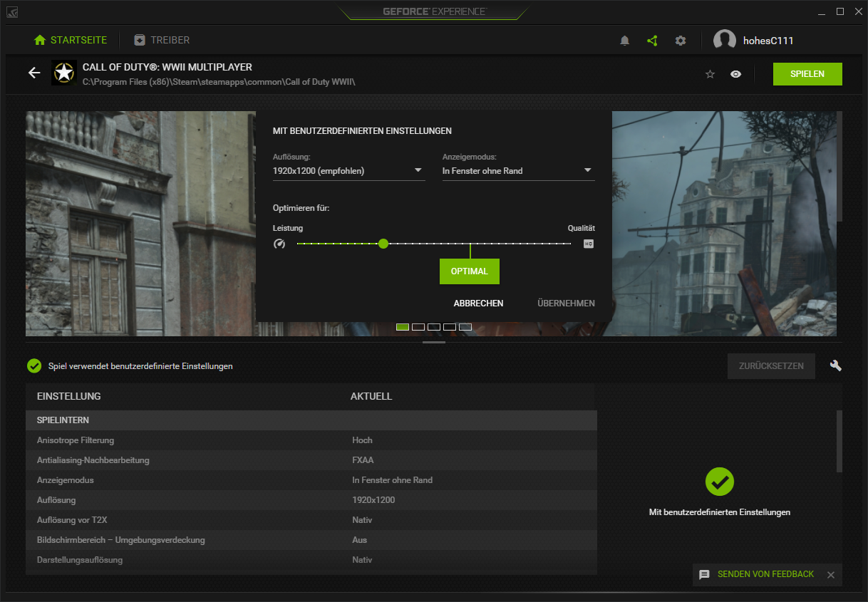This screenshot has width=868, height=602.
Task: Close the feedback banner
Action: tap(830, 575)
